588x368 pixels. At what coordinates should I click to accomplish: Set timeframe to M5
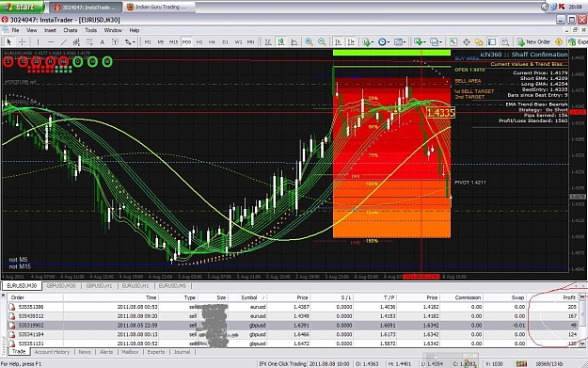(161, 42)
